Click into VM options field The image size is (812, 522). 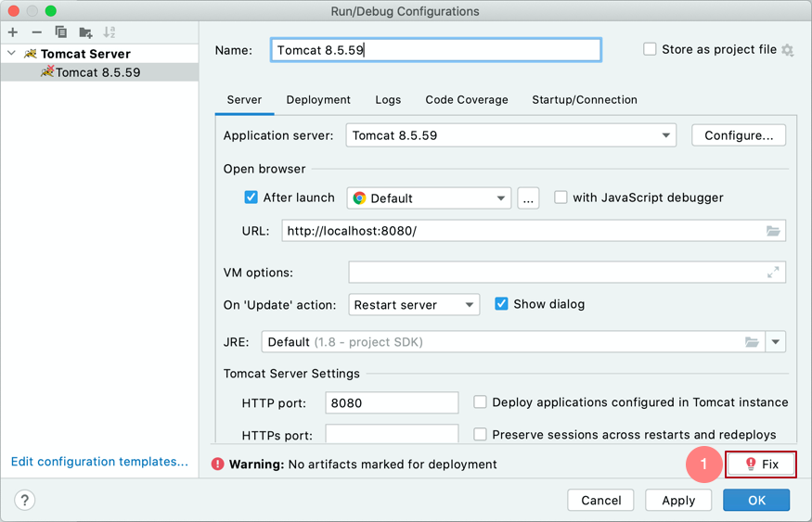(567, 272)
